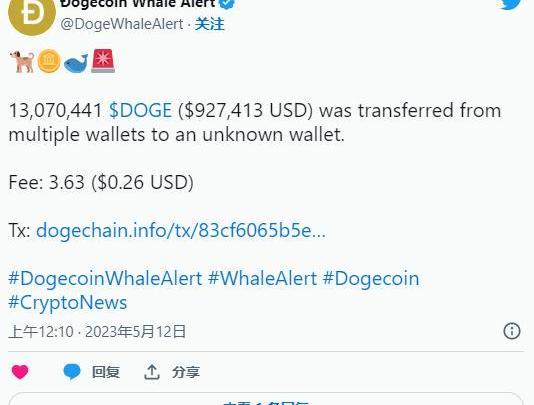The height and width of the screenshot is (405, 534).
Task: Click the gold coin emoji
Action: [49, 61]
